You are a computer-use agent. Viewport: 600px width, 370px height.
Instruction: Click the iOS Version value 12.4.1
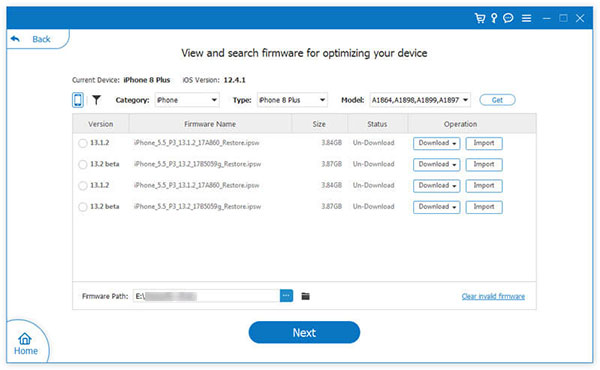click(x=235, y=80)
